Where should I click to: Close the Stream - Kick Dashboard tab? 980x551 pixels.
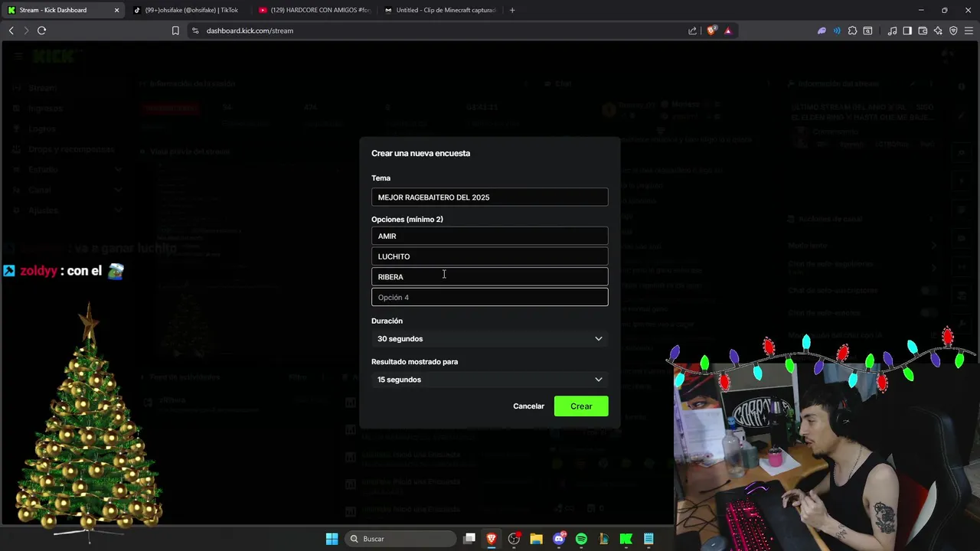116,10
